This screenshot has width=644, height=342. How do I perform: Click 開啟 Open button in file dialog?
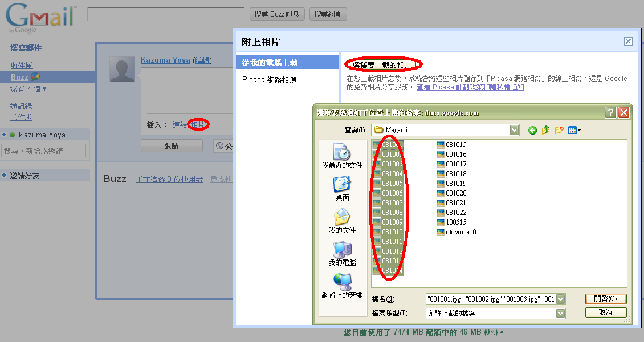(x=606, y=299)
